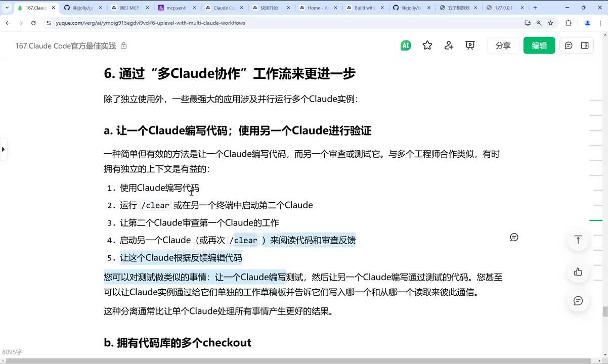View site information icon in address bar
608x364 pixels.
[49, 23]
